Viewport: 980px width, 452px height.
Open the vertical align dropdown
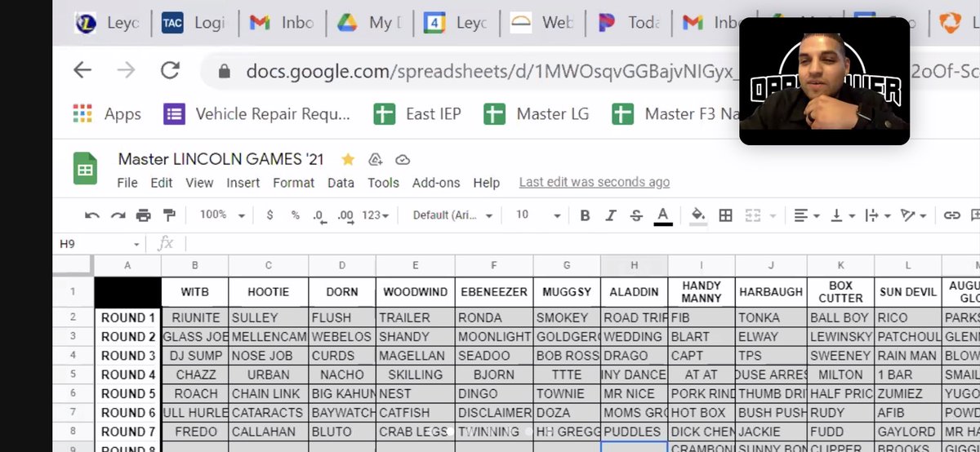tap(841, 215)
